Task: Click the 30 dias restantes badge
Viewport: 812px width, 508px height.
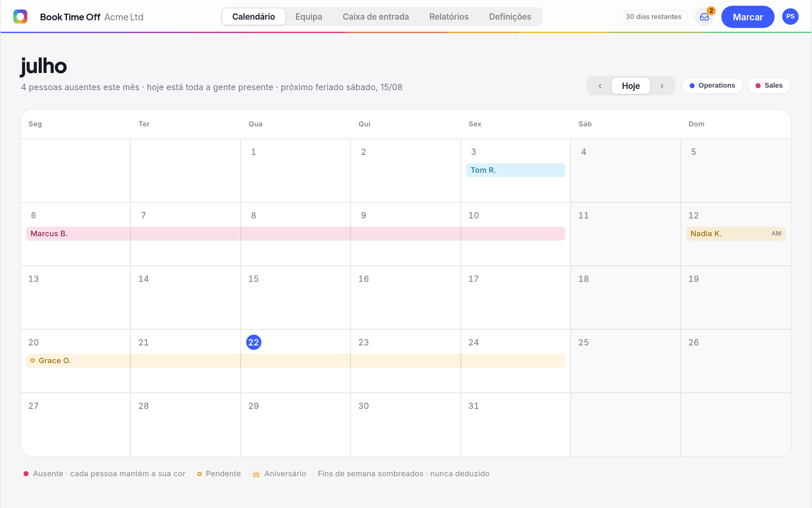Action: tap(653, 17)
